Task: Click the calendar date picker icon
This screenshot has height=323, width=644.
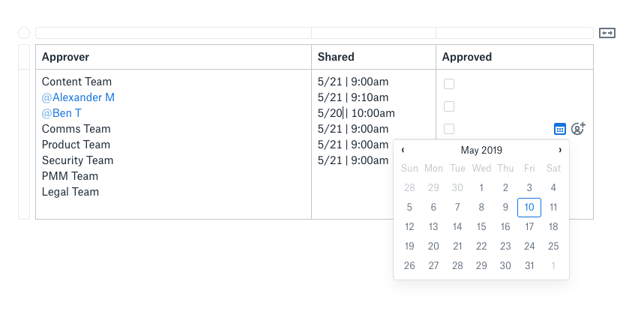Action: point(560,129)
